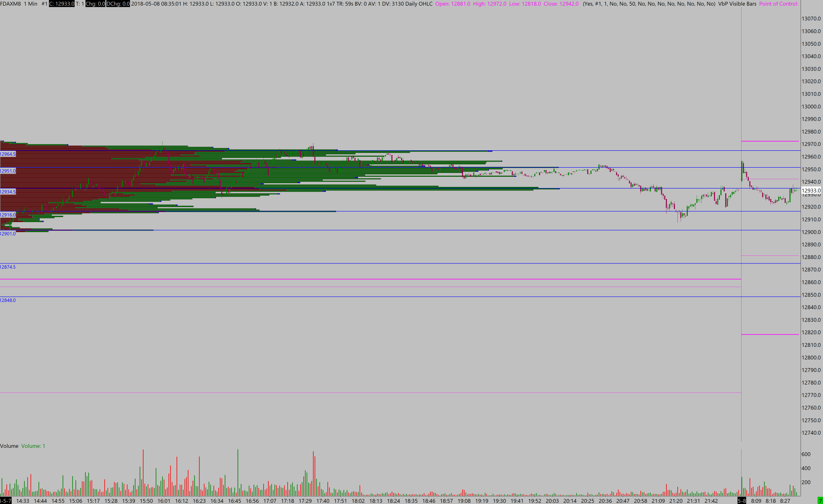
Task: Click the 12934.5 profile level label
Action: coord(8,192)
